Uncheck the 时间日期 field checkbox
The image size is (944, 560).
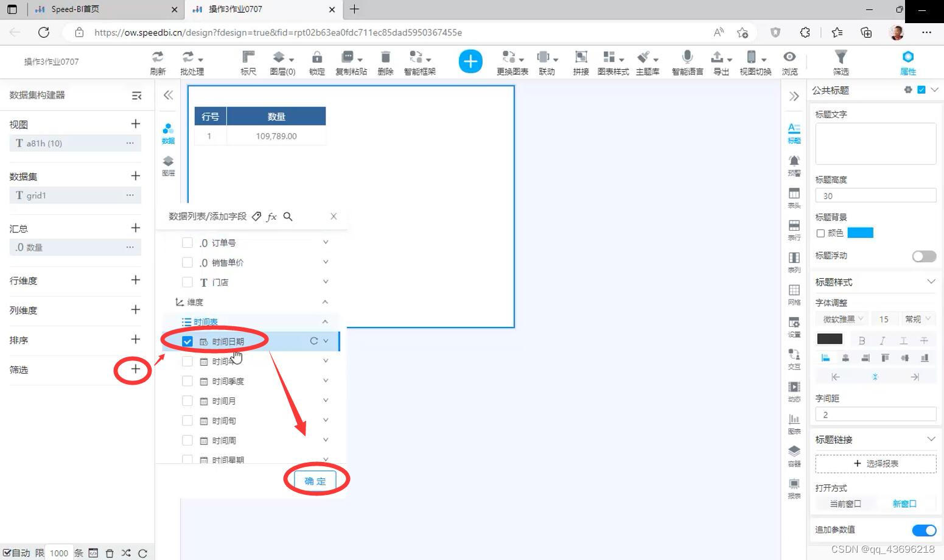pyautogui.click(x=187, y=341)
